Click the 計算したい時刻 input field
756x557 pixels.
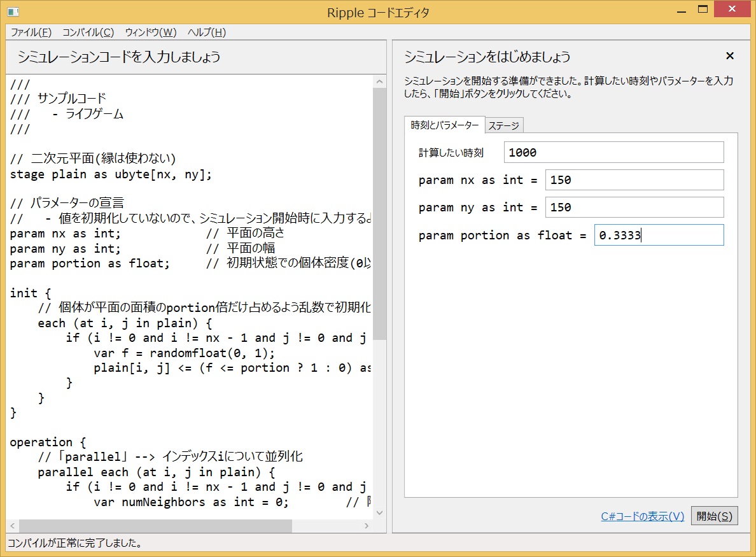(613, 152)
